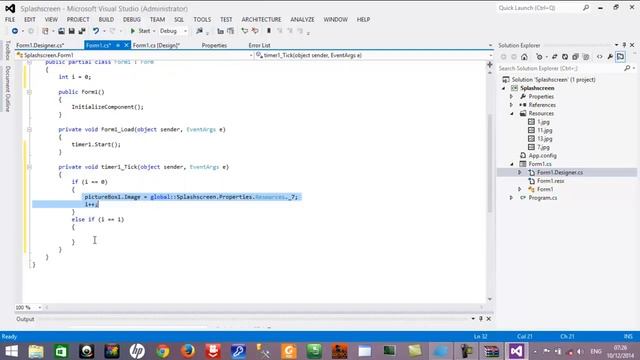This screenshot has height=360, width=640.
Task: Close the Output panel
Action: [489, 319]
